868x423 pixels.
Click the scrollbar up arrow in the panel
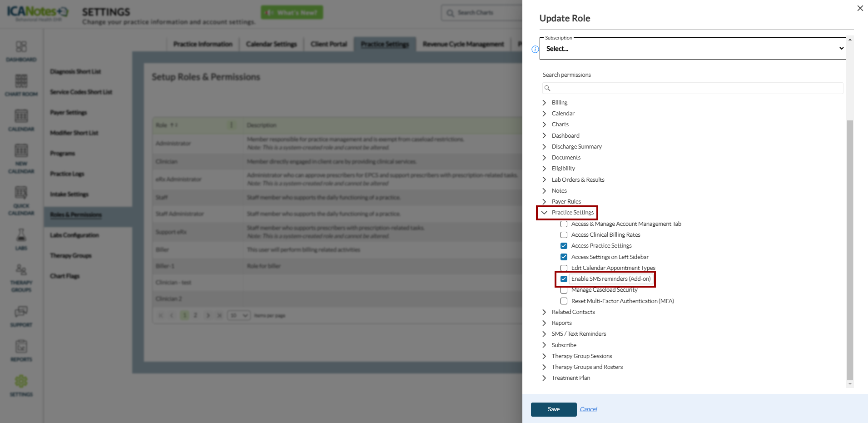coord(850,40)
